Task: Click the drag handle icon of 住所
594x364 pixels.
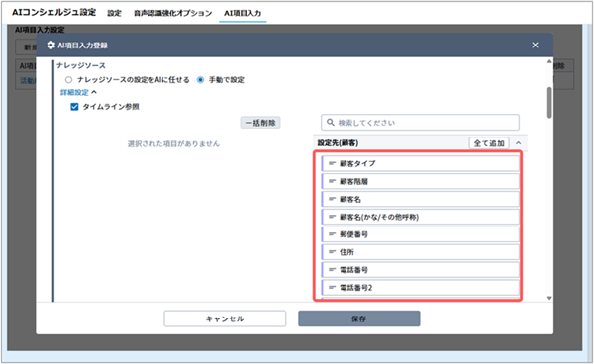Action: pos(333,252)
